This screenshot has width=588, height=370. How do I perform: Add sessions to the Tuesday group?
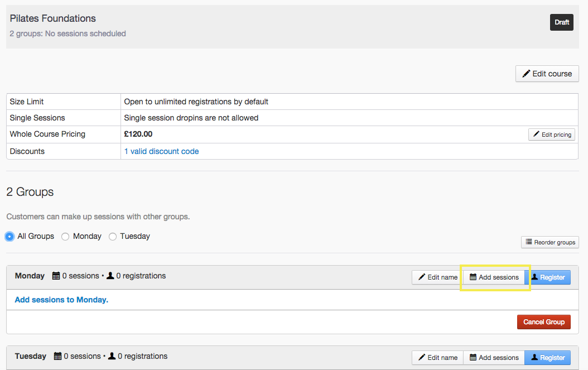click(x=494, y=358)
